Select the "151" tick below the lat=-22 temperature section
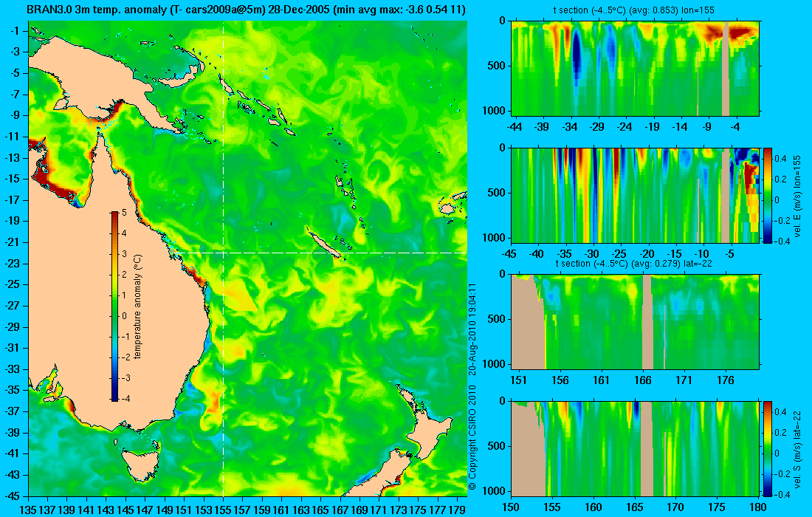812x517 pixels. pos(518,380)
